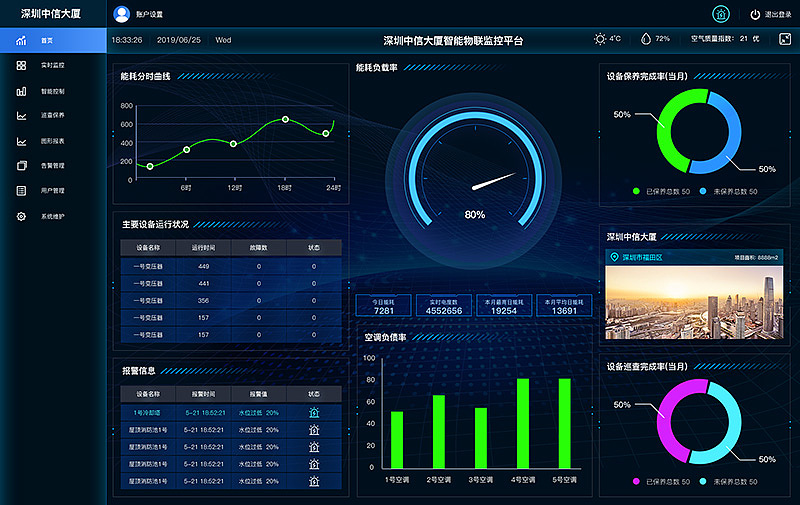Click the power icon for logout
The height and width of the screenshot is (505, 800).
755,14
